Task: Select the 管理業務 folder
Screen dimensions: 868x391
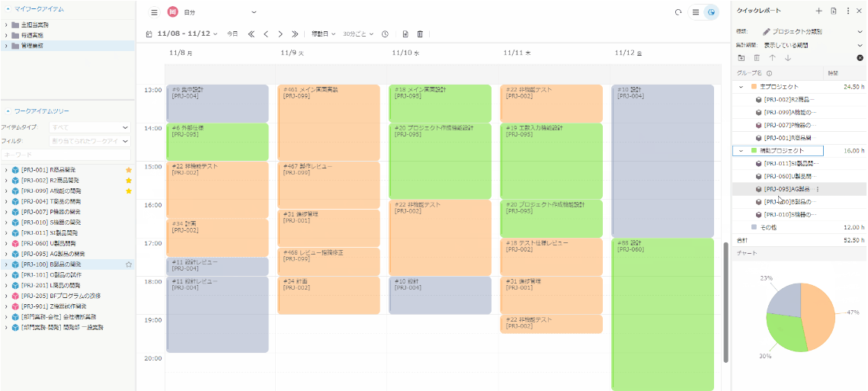Action: pos(32,46)
